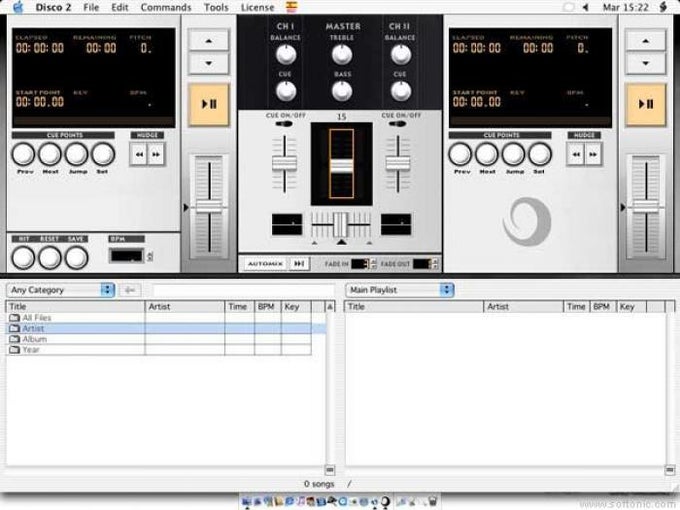Open the License menu
The image size is (680, 510).
(x=257, y=7)
